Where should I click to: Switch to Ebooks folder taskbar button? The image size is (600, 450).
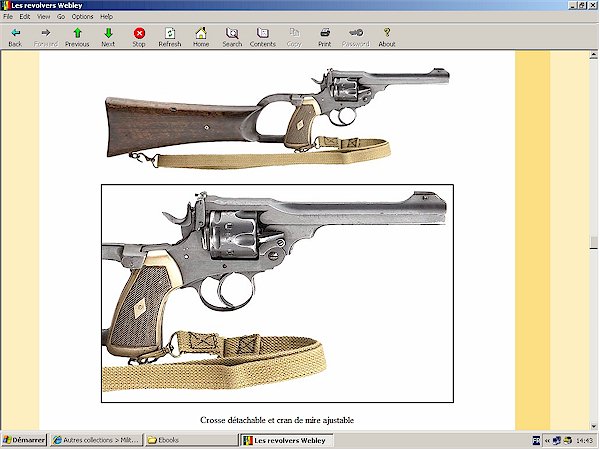[191, 440]
